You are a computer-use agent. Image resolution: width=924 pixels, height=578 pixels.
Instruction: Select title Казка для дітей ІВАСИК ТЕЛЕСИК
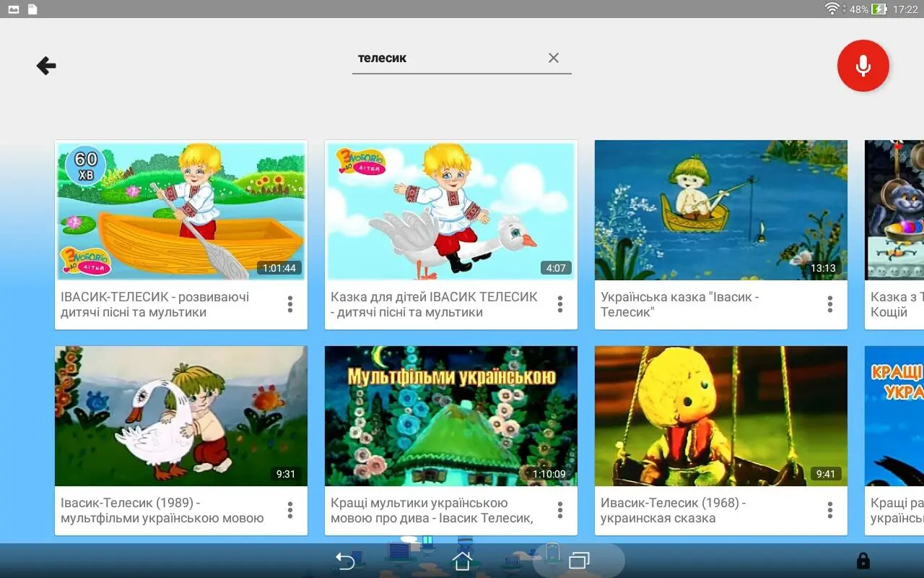[x=434, y=304]
